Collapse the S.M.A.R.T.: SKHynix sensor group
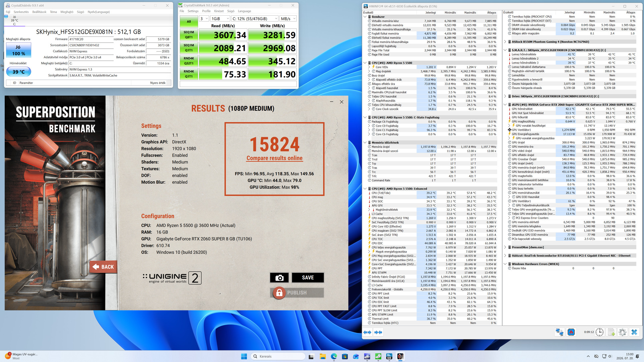 point(505,50)
